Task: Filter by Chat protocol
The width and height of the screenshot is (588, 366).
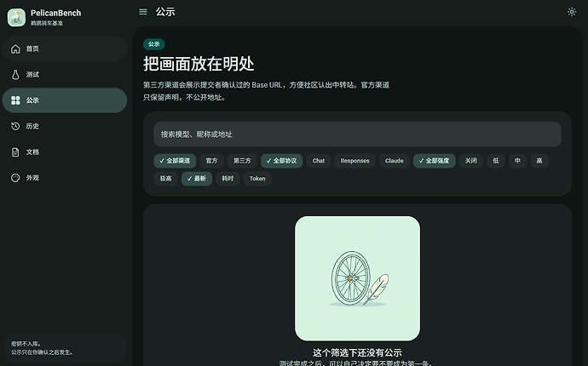Action: [x=319, y=161]
